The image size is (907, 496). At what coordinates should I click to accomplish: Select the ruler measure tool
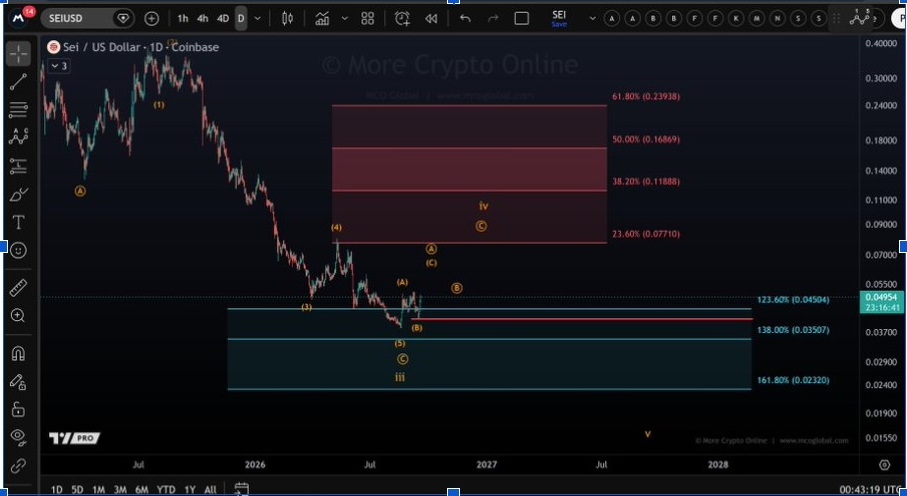point(18,287)
